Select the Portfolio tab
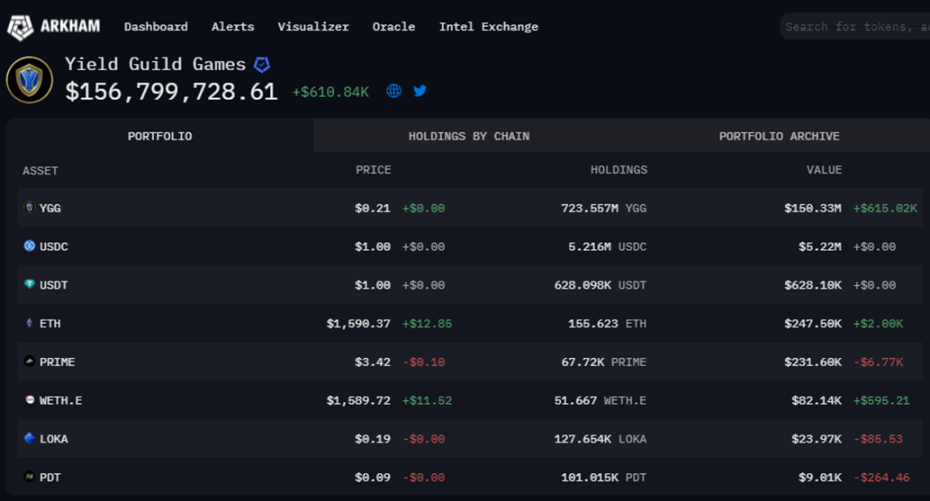This screenshot has height=501, width=930. tap(160, 136)
